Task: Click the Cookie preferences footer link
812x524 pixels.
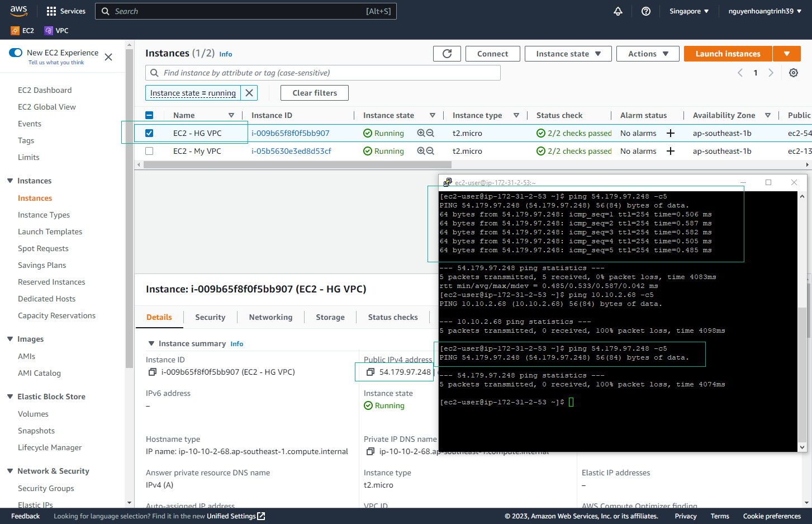Action: (x=772, y=516)
